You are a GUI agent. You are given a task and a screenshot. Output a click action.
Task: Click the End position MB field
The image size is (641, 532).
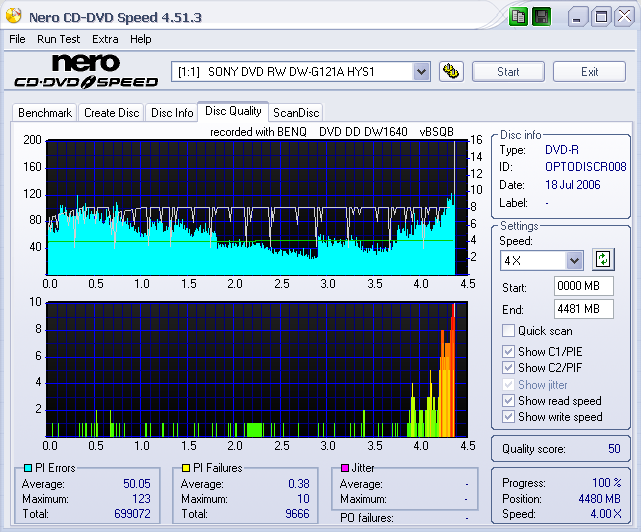click(x=583, y=309)
